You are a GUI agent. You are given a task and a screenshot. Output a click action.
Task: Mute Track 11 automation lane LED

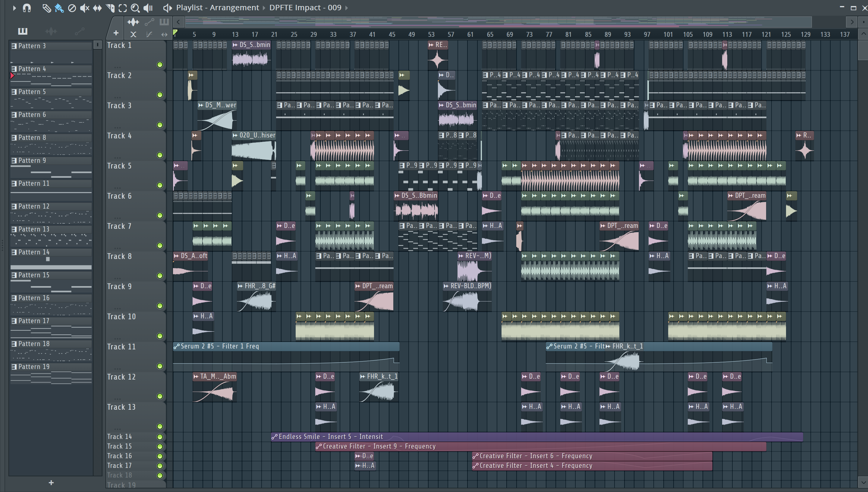point(160,366)
